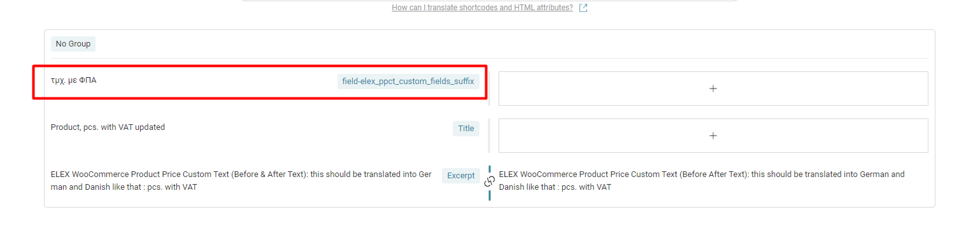
Task: Select the source text Product, pcs. with VAT updated
Action: click(108, 127)
